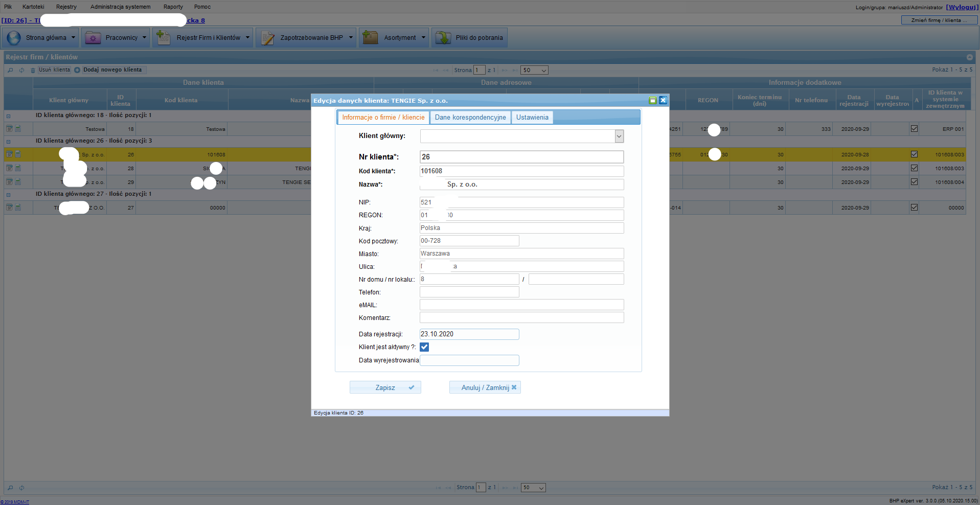Viewport: 980px width, 505px height.
Task: Click the Asortyment box icon
Action: pyautogui.click(x=370, y=37)
